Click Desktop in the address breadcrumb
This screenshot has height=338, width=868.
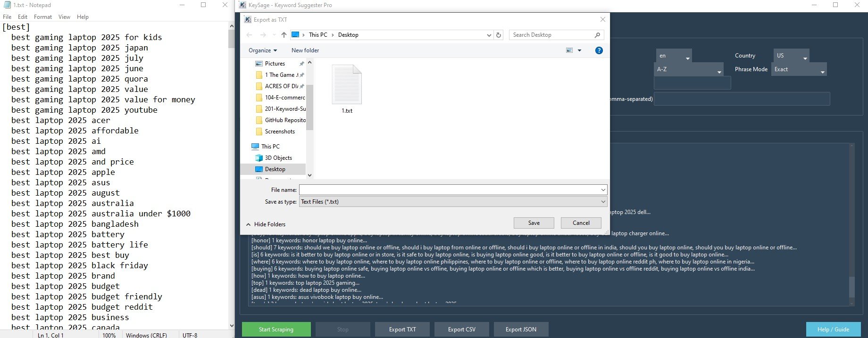pyautogui.click(x=348, y=35)
